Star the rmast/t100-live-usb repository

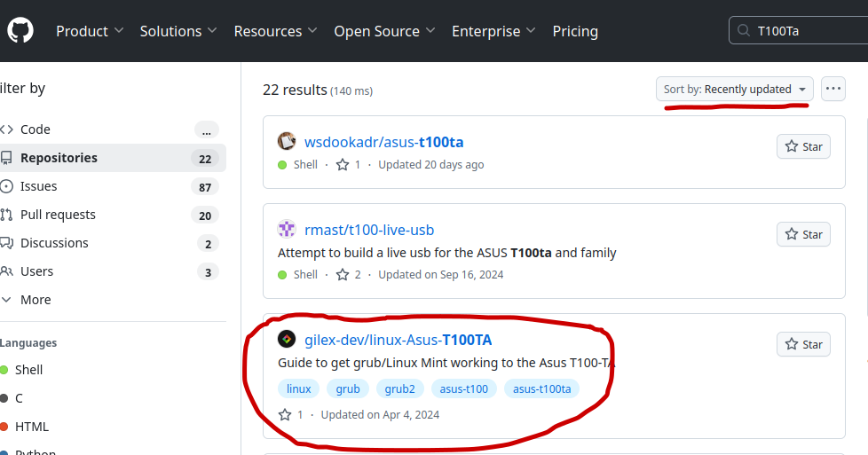point(803,235)
